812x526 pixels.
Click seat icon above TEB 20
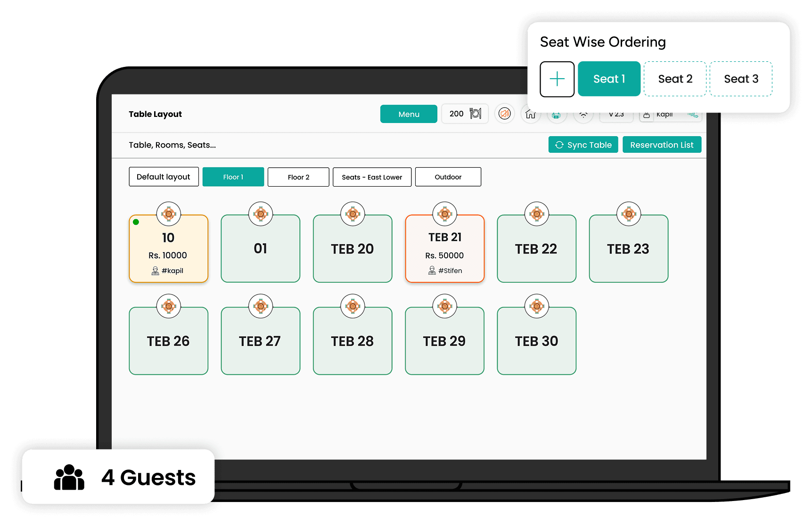(x=353, y=214)
